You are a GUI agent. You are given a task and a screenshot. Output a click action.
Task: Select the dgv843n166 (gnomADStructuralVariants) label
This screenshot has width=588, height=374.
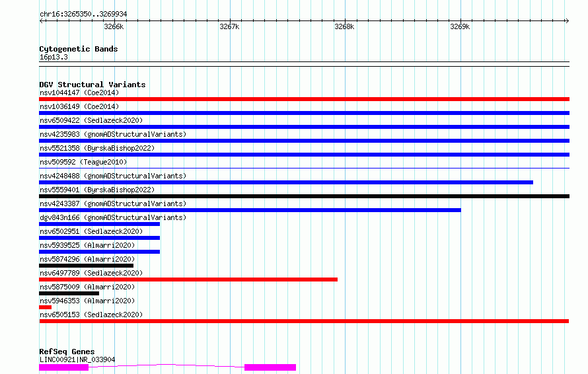pyautogui.click(x=113, y=217)
